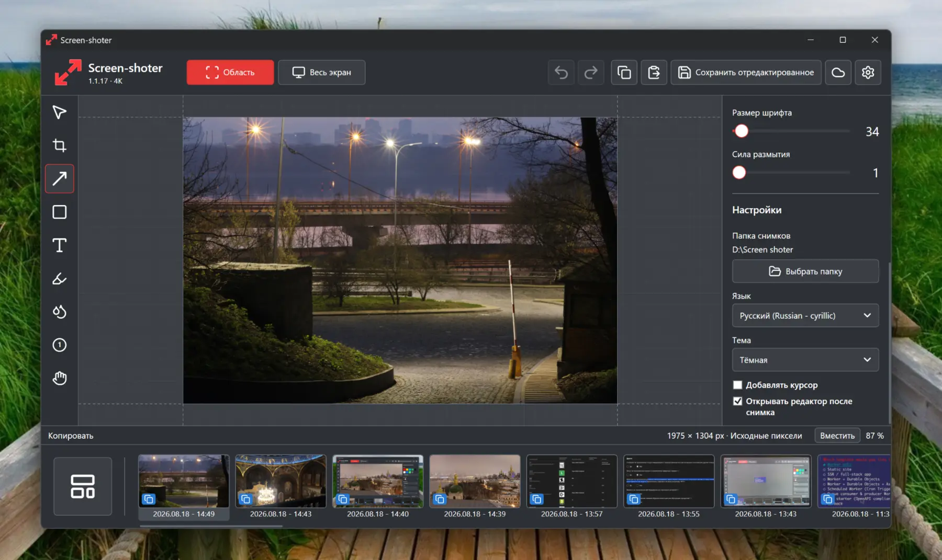This screenshot has width=942, height=560.
Task: Click the 'D:\Screen shoter' folder path
Action: tap(762, 249)
